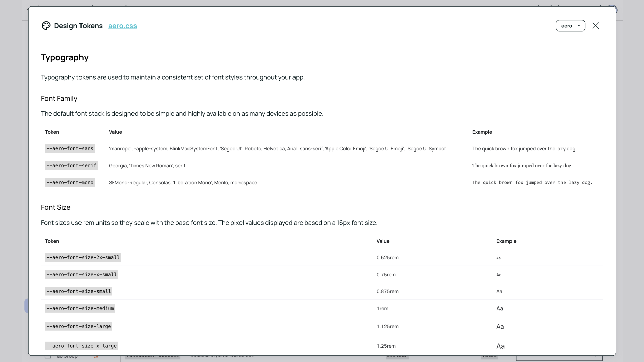
Task: Click the Font Family section heading
Action: pyautogui.click(x=59, y=99)
